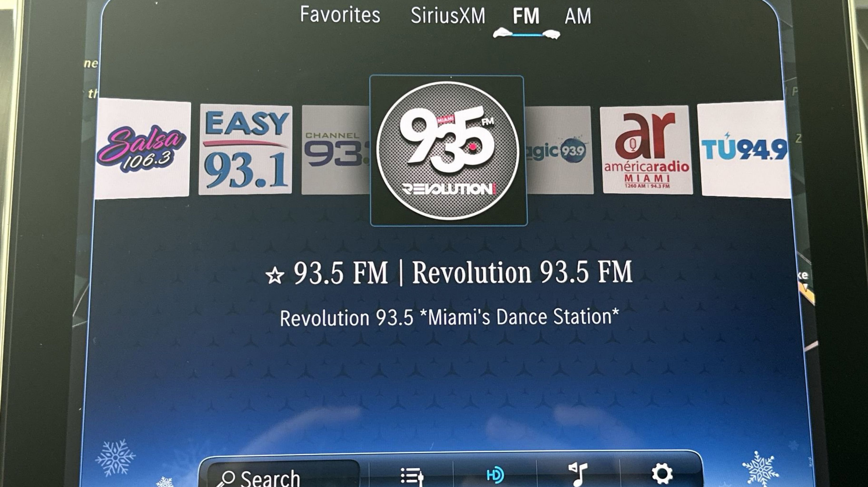Screen dimensions: 868x487
Task: Select Channel 93.3 station tile
Action: coord(335,150)
